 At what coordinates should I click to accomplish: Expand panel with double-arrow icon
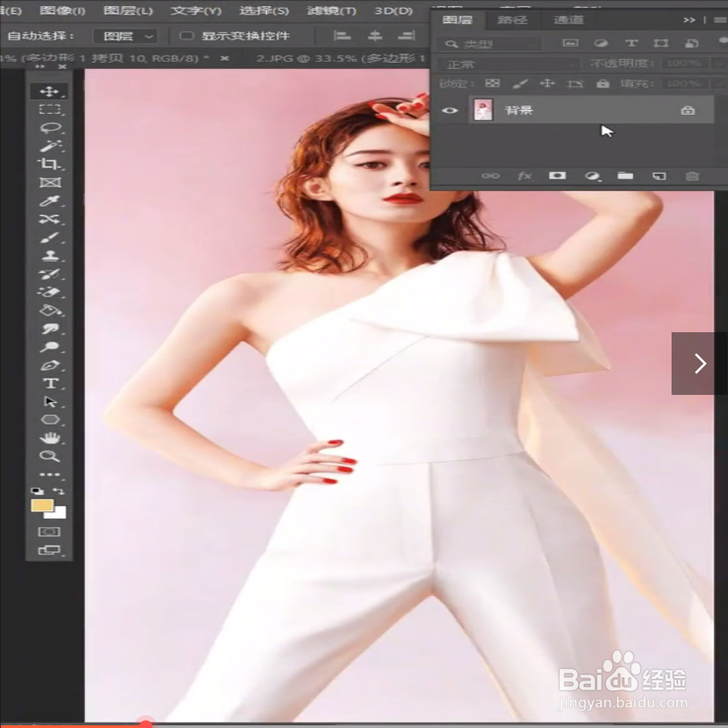pos(689,20)
